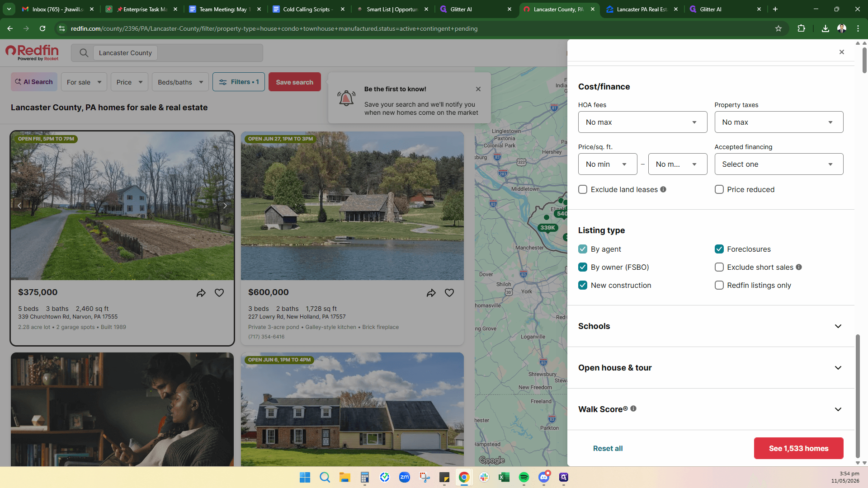
Task: Click Reset all link
Action: pos(608,448)
